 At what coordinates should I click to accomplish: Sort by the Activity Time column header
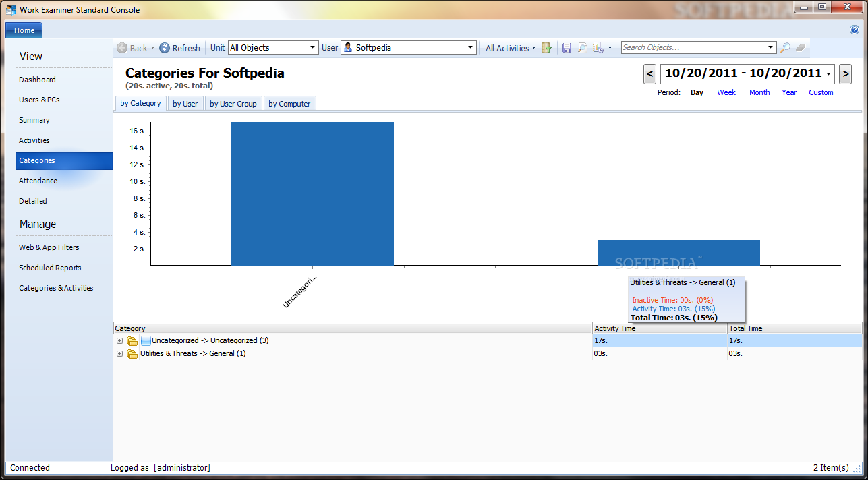coord(660,328)
